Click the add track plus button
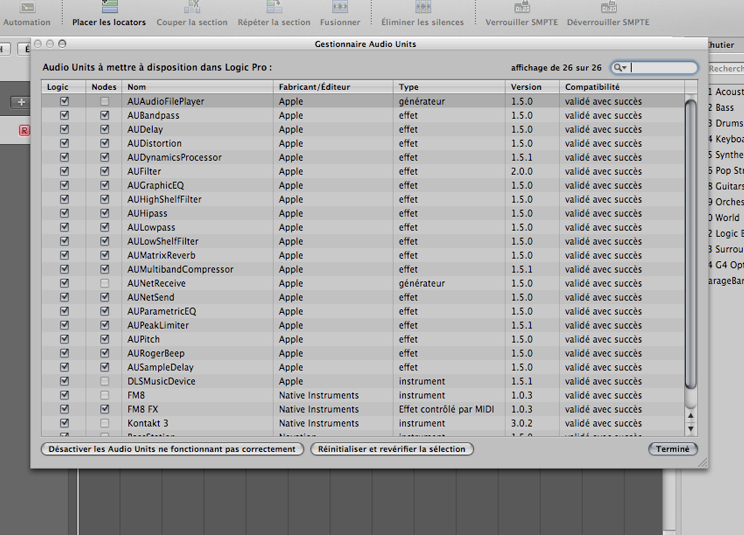Screen dimensions: 744x535 [21, 102]
